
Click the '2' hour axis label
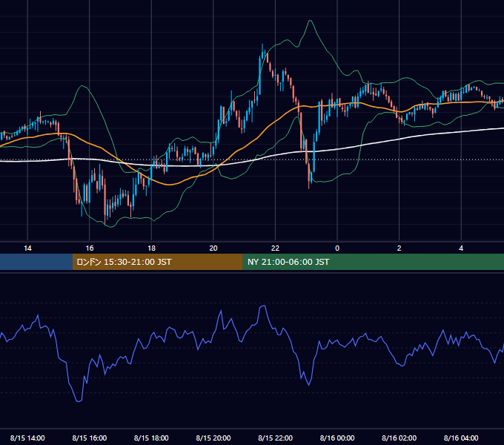pos(399,248)
